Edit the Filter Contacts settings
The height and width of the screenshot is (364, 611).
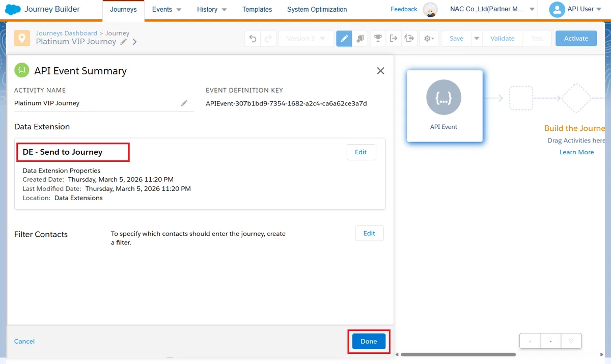click(x=369, y=233)
